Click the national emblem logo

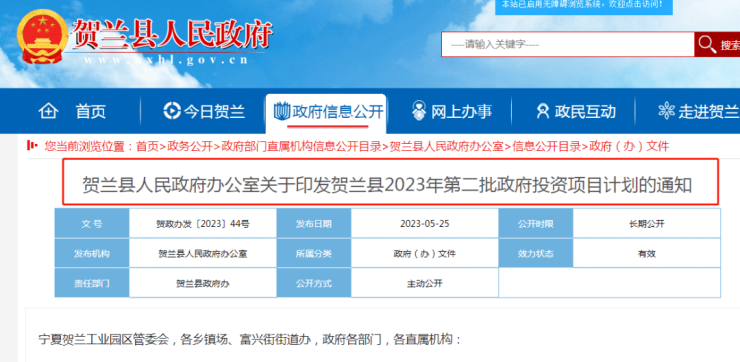[42, 36]
